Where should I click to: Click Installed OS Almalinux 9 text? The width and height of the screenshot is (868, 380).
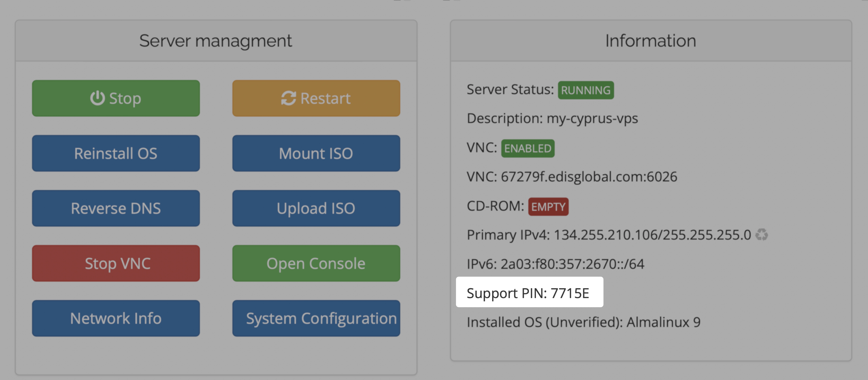pyautogui.click(x=584, y=322)
